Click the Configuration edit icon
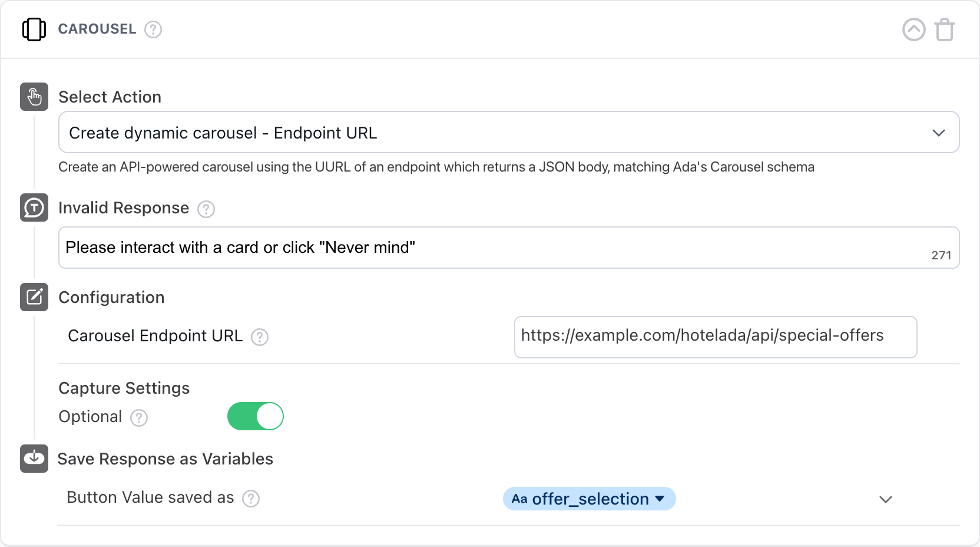The image size is (980, 547). 34,297
